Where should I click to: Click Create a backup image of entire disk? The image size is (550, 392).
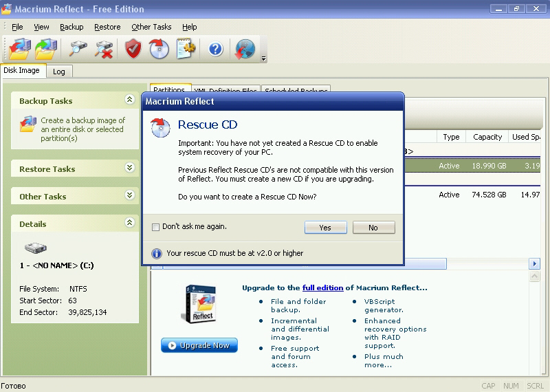pyautogui.click(x=82, y=129)
